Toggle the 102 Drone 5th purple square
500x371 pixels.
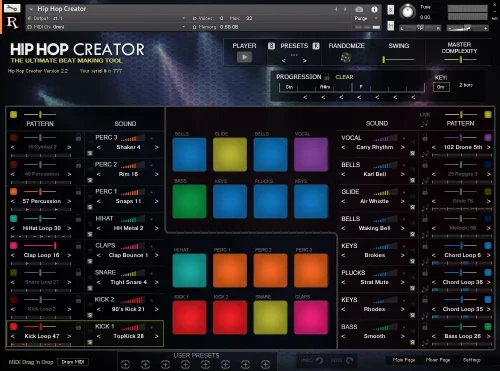click(x=488, y=137)
